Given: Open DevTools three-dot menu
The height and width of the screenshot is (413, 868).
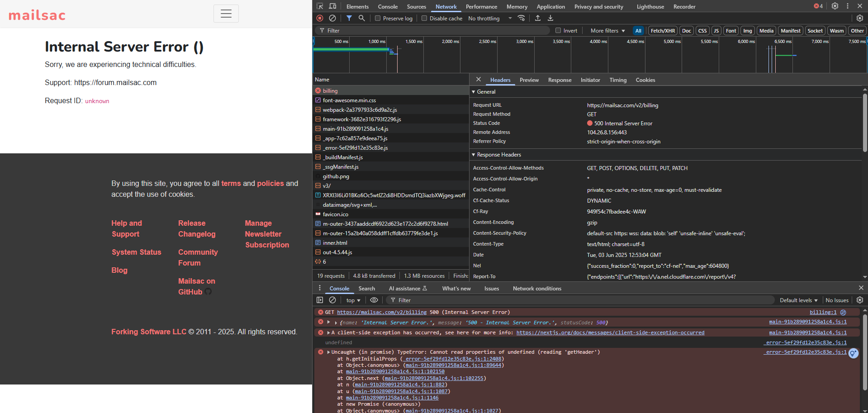Looking at the screenshot, I should [x=848, y=6].
